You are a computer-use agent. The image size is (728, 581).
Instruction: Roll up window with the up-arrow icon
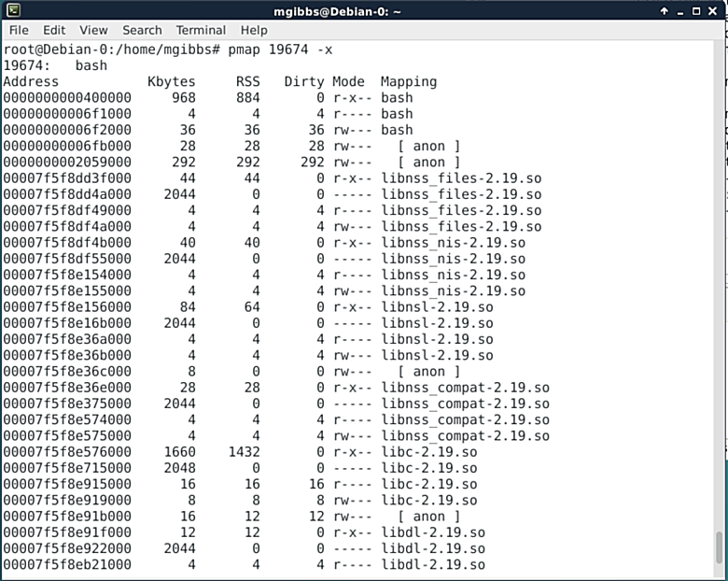click(x=664, y=10)
